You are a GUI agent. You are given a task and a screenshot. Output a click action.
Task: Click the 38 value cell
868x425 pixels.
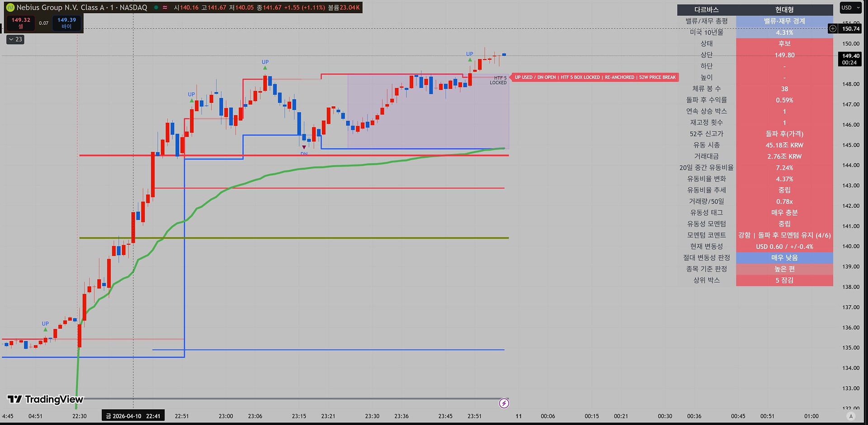click(784, 89)
